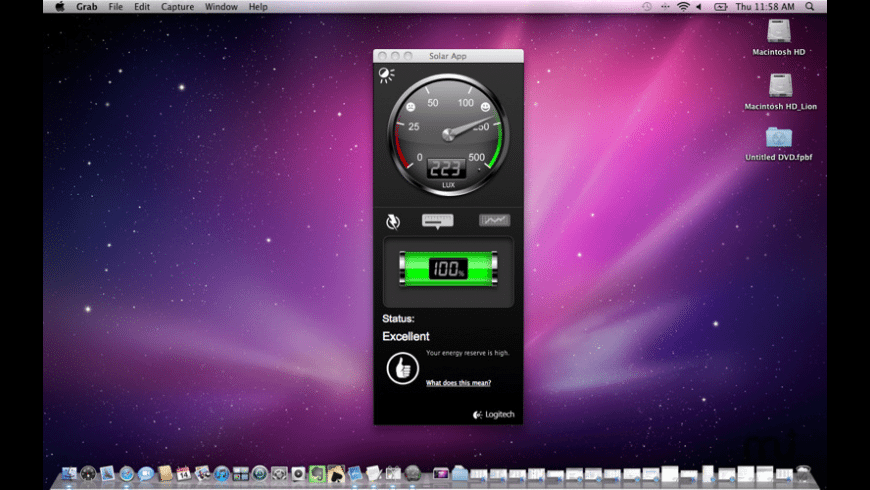
Task: Open Evernote elephant icon in Dock
Action: pyautogui.click(x=317, y=473)
